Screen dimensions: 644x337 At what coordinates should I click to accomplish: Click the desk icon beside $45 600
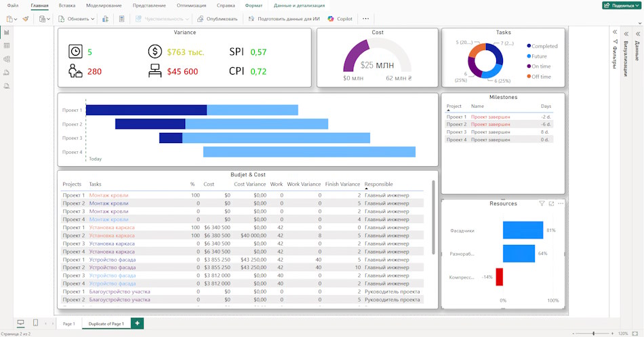(155, 71)
